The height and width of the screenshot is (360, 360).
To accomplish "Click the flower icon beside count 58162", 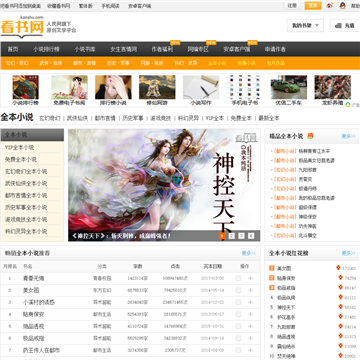I will click(340, 307).
